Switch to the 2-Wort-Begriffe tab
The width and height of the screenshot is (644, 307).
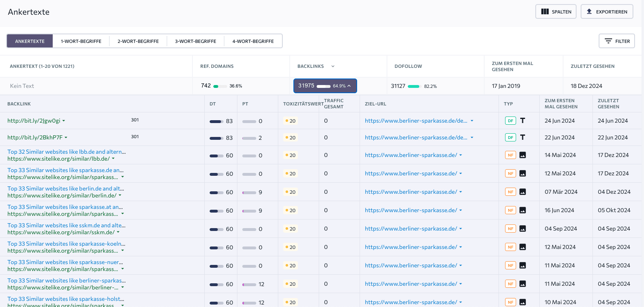pos(138,41)
